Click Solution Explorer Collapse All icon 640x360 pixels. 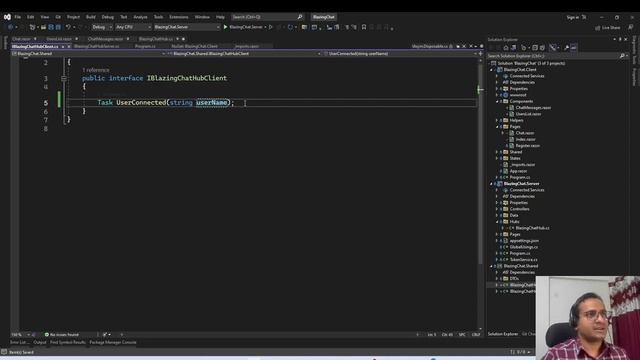tap(535, 48)
